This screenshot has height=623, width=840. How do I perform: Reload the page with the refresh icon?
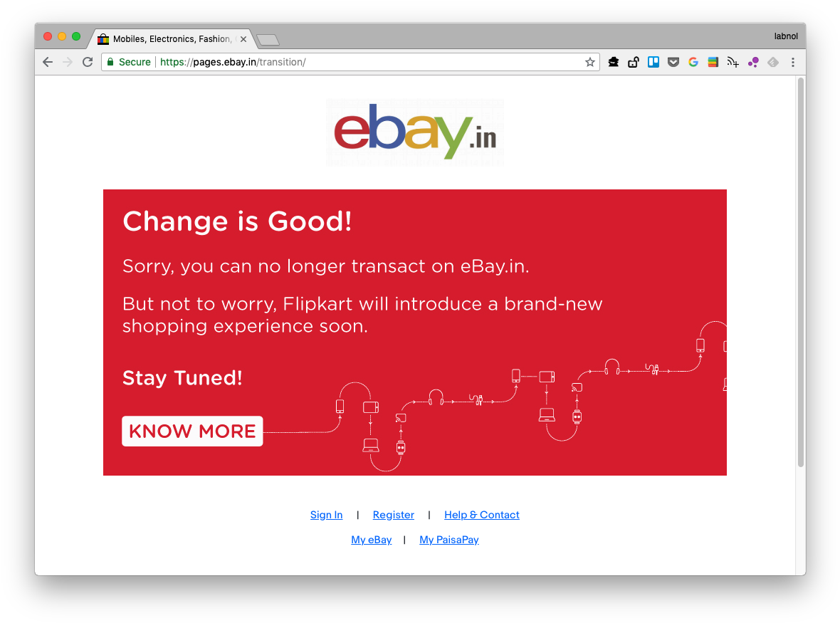[x=88, y=62]
